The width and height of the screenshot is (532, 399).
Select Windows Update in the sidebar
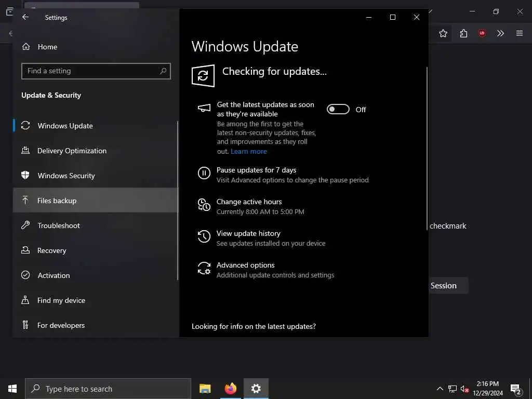[x=96, y=126]
